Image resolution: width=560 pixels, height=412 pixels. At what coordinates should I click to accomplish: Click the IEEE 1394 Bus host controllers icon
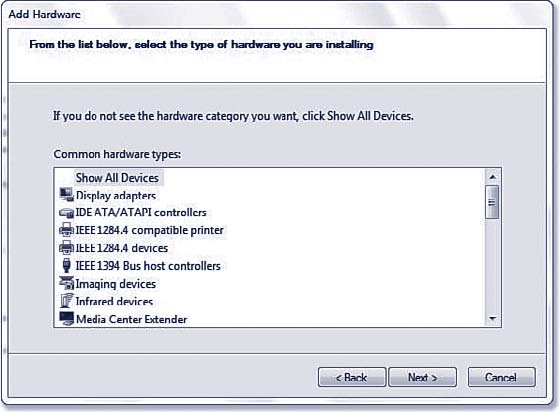tap(66, 266)
